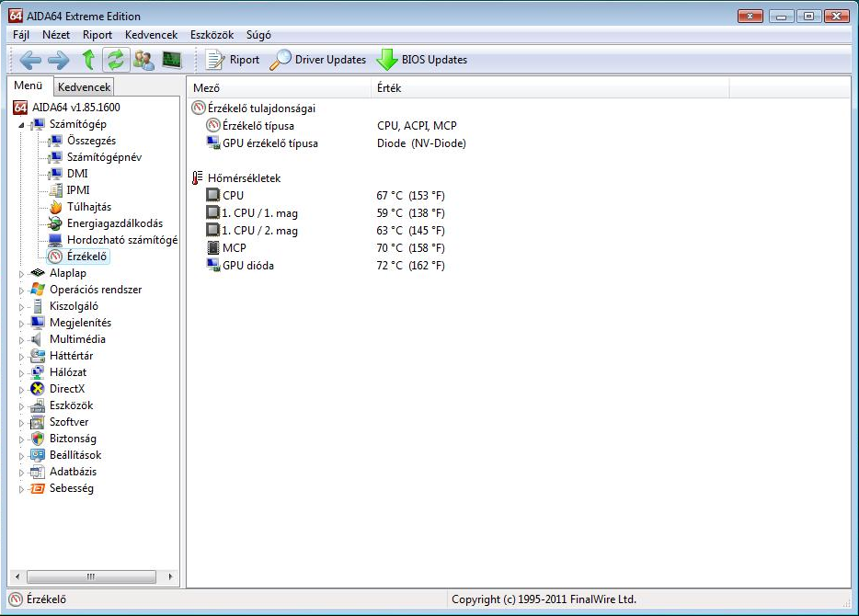This screenshot has height=616, width=859.
Task: Open the Eszközök menu
Action: click(x=212, y=35)
